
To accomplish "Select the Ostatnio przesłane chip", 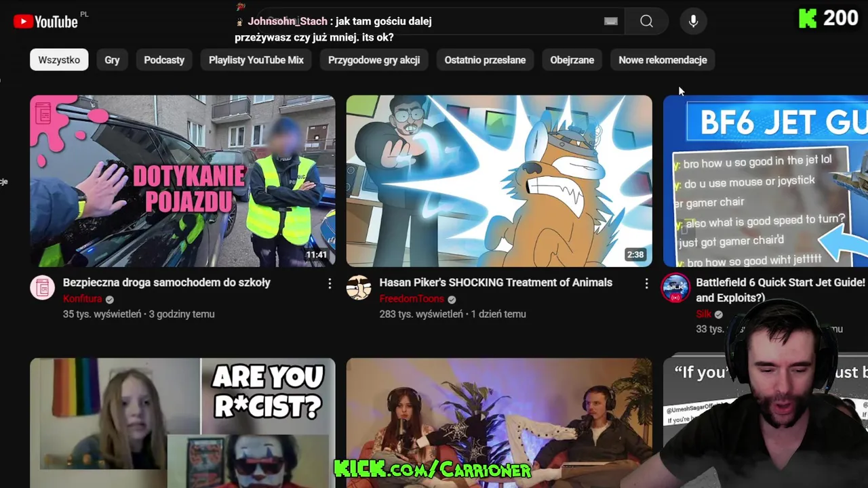I will (x=485, y=60).
